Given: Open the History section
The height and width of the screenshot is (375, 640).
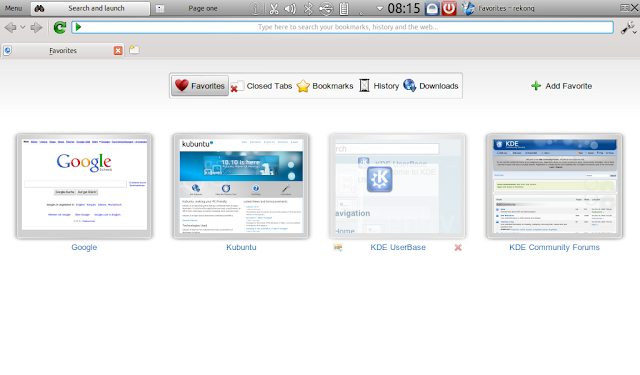Looking at the screenshot, I should point(379,86).
